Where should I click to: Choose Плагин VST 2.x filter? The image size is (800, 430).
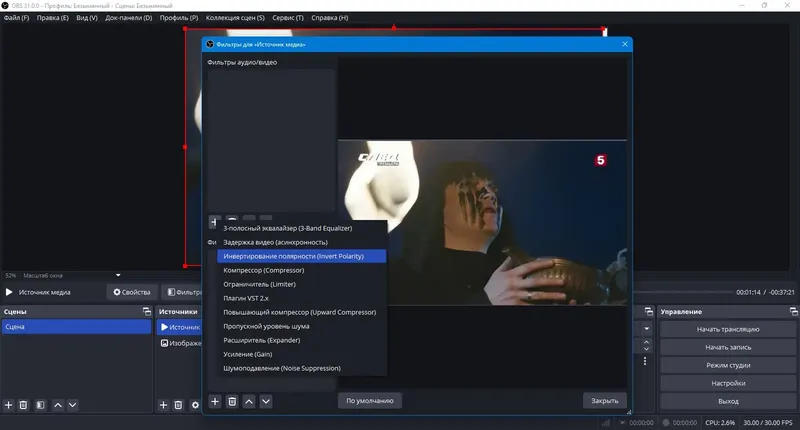click(x=302, y=298)
